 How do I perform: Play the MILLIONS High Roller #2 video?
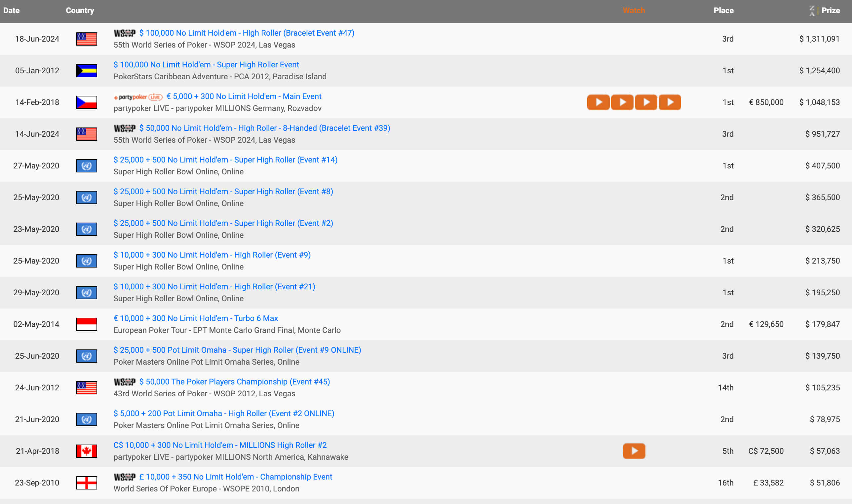634,451
